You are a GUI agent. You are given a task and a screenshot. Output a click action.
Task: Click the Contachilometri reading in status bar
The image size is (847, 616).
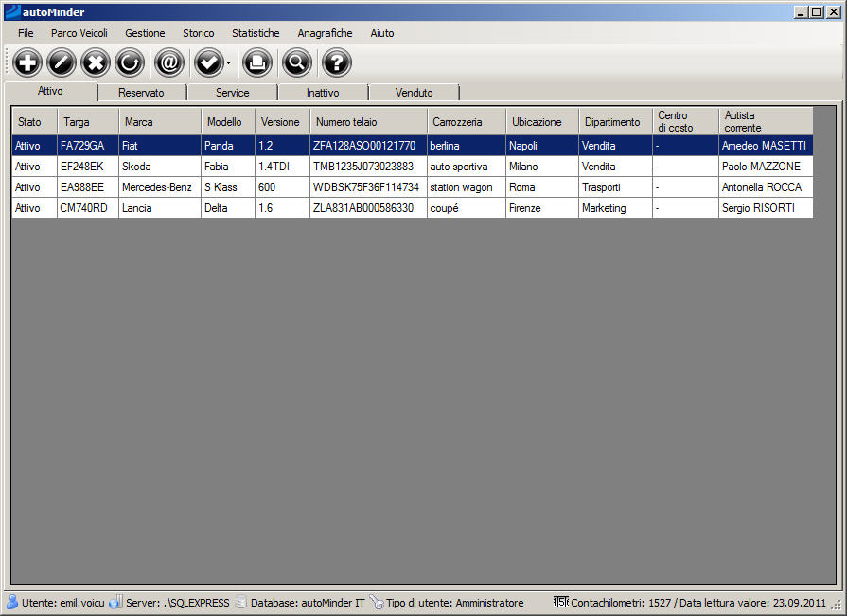click(697, 603)
